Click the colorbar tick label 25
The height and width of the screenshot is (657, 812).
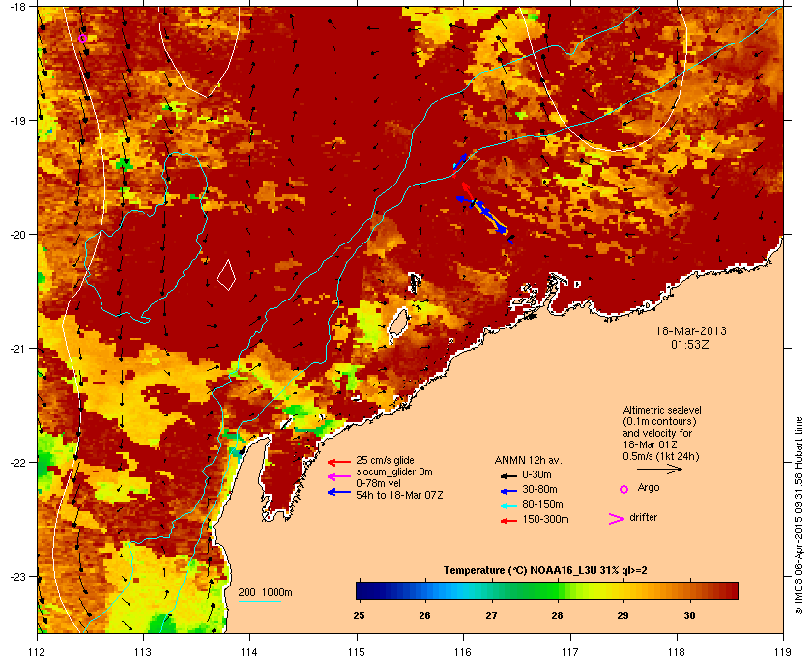coord(359,615)
